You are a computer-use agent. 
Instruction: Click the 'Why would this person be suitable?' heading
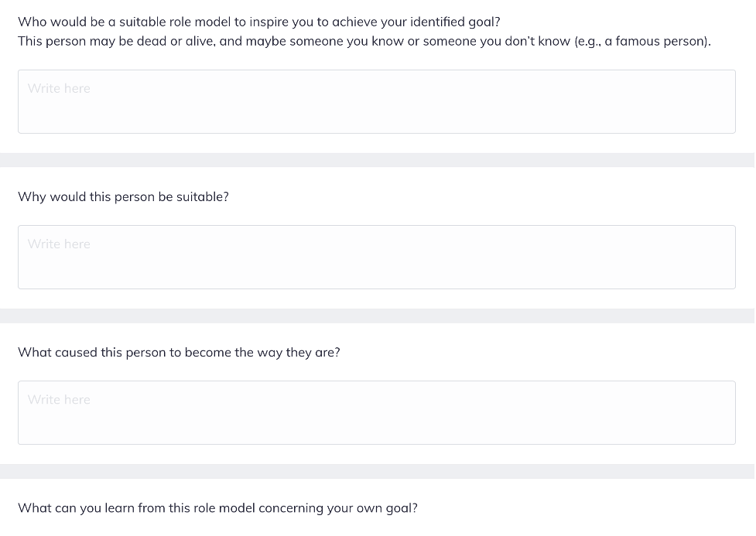click(x=123, y=196)
